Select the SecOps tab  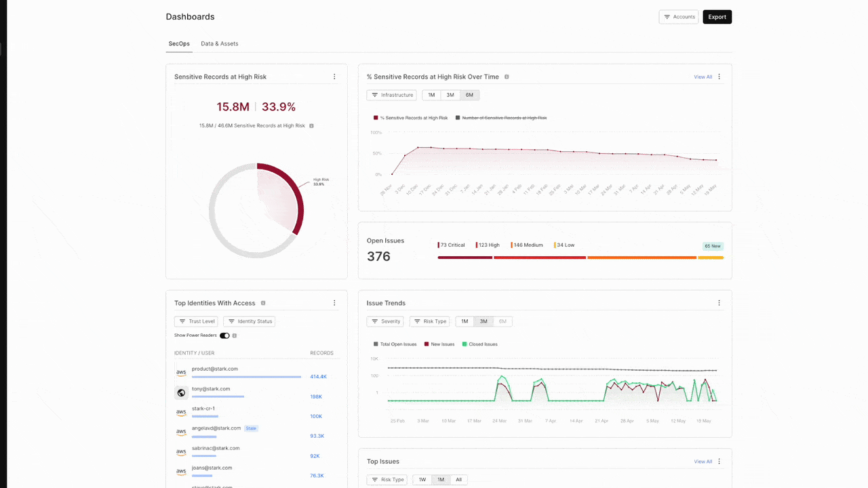coord(179,43)
